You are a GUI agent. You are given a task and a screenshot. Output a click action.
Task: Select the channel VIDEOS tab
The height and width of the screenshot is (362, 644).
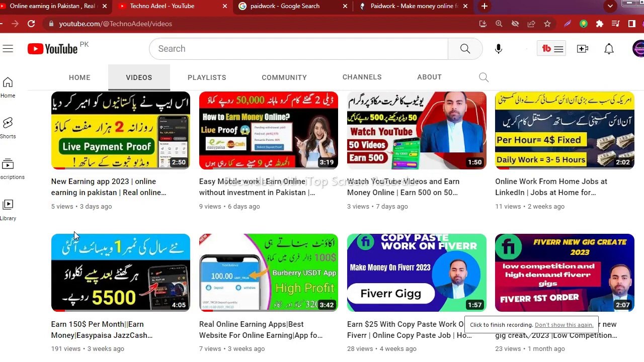[139, 77]
